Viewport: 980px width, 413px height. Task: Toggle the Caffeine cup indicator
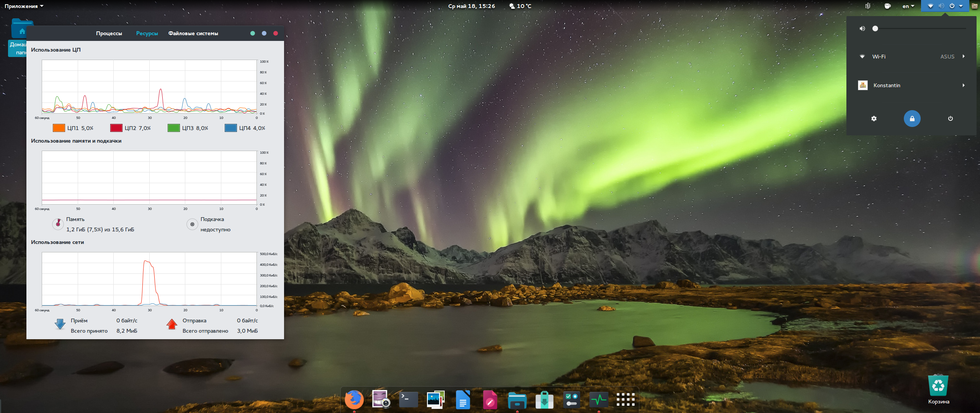coord(887,6)
